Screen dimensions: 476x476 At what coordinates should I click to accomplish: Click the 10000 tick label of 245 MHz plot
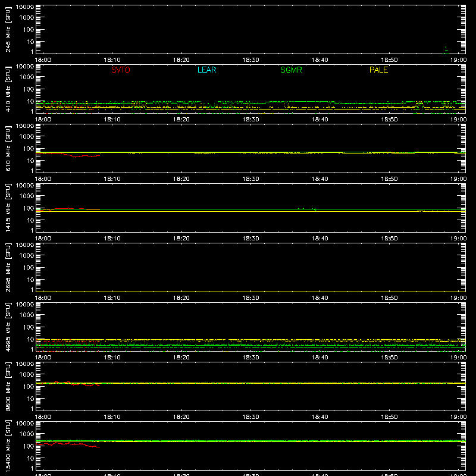25,7
